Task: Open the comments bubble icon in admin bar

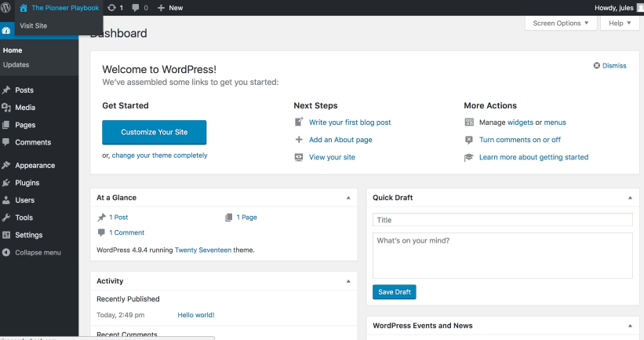Action: pyautogui.click(x=136, y=8)
